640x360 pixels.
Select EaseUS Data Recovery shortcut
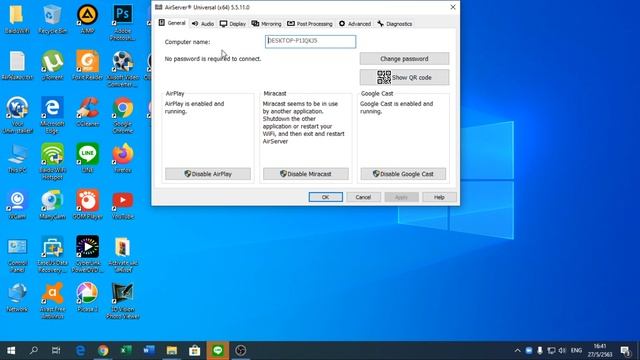pos(52,255)
